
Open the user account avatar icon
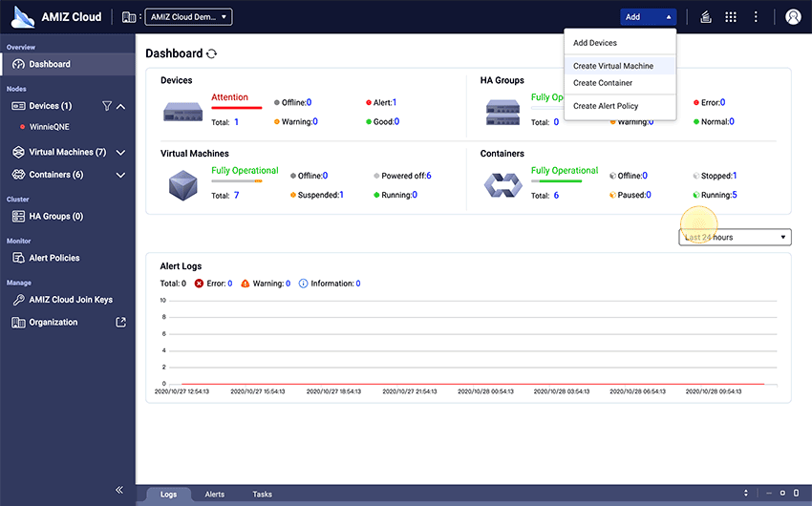coord(792,17)
